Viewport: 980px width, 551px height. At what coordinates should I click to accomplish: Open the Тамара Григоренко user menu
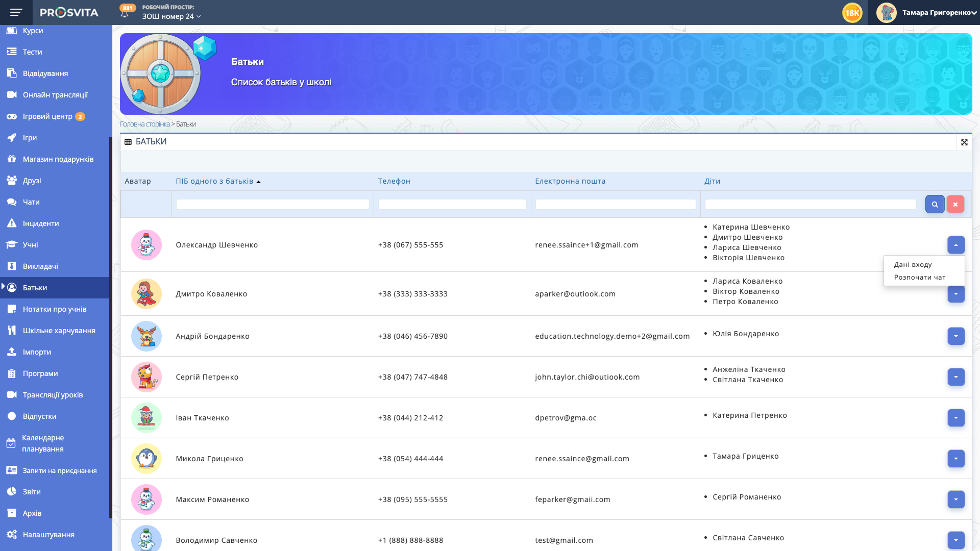(939, 12)
